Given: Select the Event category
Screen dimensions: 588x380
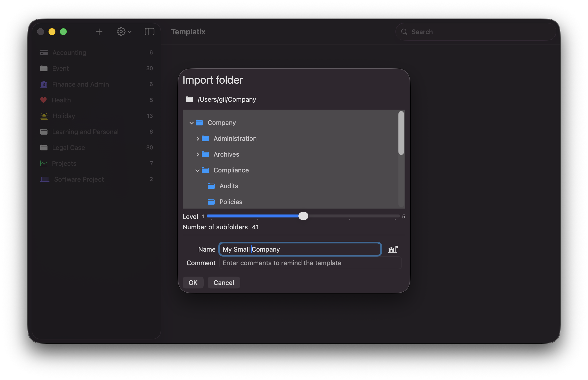Looking at the screenshot, I should point(60,68).
